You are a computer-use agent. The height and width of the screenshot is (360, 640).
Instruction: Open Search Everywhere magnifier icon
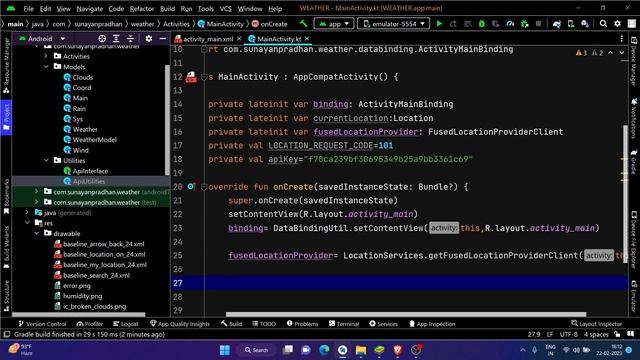click(603, 24)
